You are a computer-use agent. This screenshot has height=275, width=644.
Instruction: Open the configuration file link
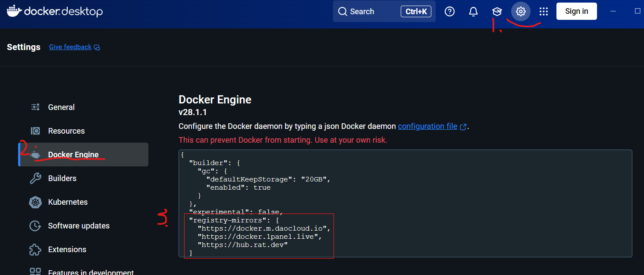tap(427, 126)
